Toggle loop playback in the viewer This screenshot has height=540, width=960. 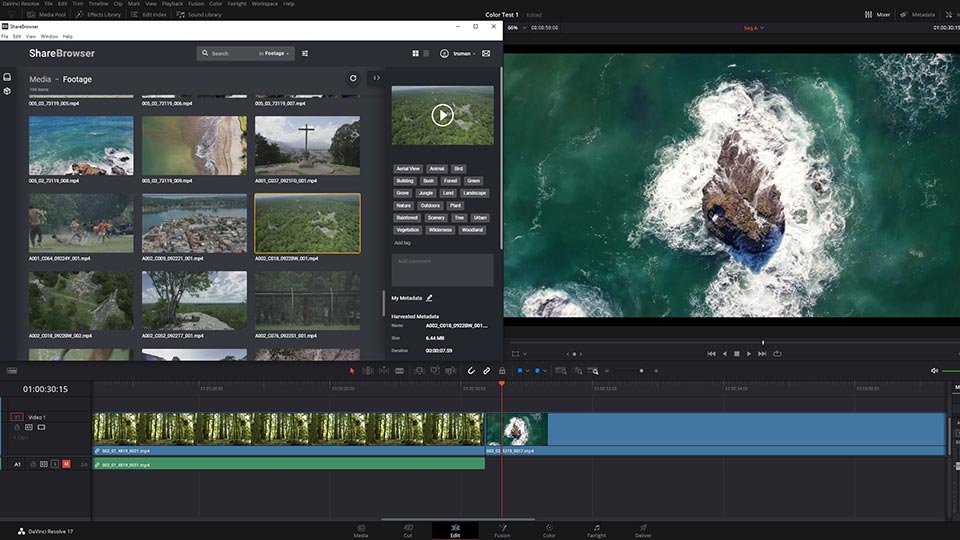777,353
